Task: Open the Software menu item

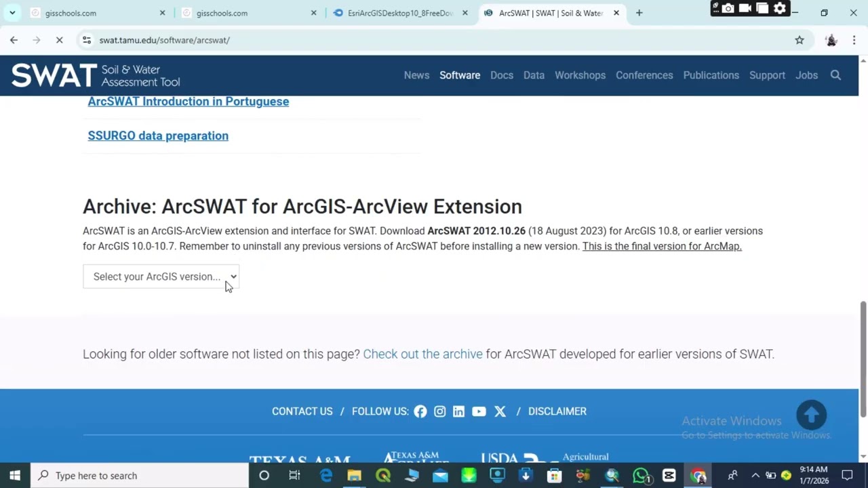Action: pos(460,75)
